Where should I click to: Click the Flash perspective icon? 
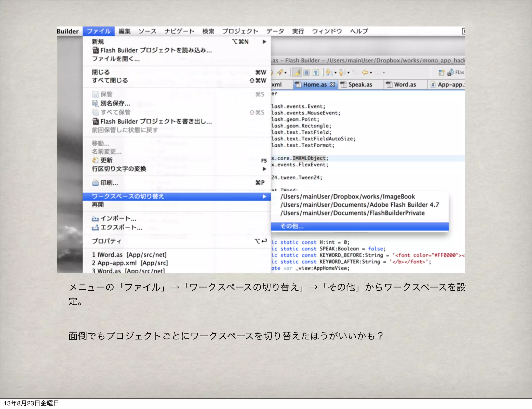(x=451, y=72)
